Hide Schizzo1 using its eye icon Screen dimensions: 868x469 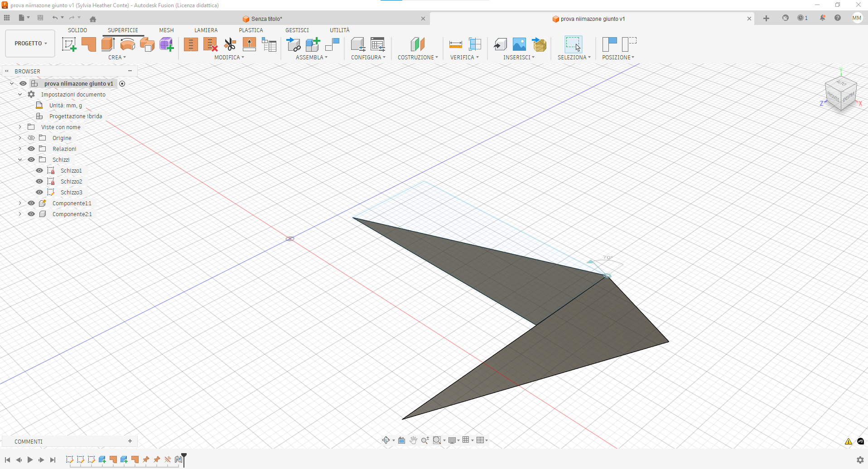tap(39, 171)
